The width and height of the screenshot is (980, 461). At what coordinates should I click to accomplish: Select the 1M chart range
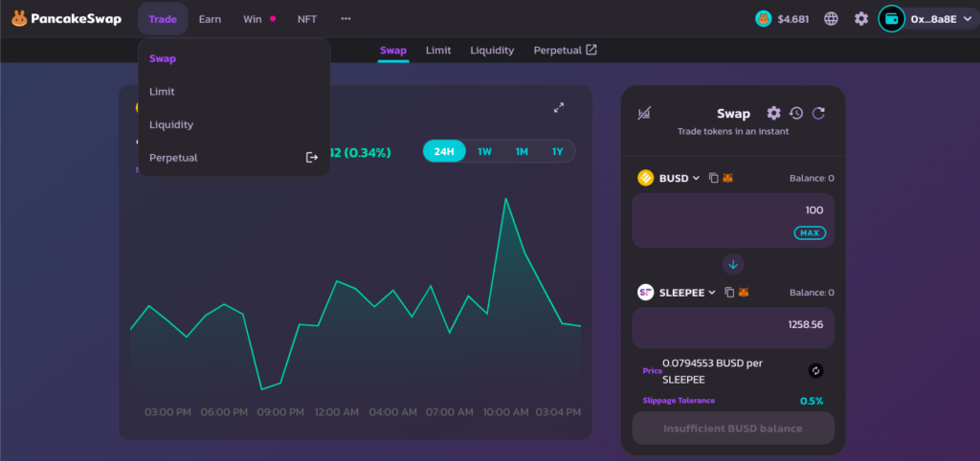pyautogui.click(x=522, y=151)
